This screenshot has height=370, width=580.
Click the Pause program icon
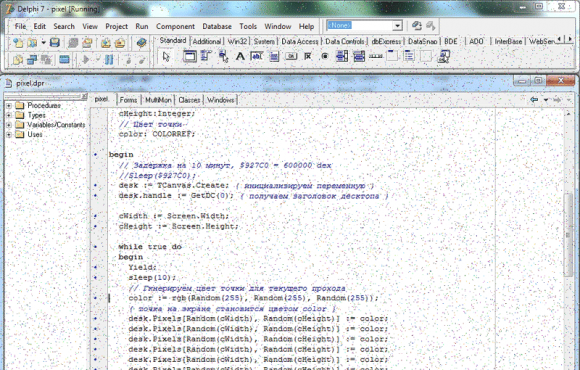109,59
